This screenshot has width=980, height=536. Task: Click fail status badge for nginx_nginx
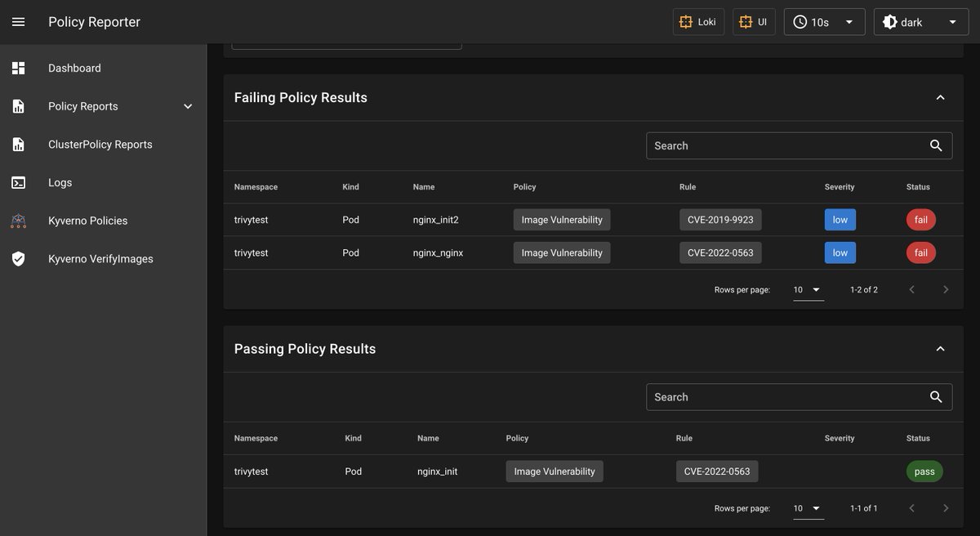pyautogui.click(x=921, y=252)
